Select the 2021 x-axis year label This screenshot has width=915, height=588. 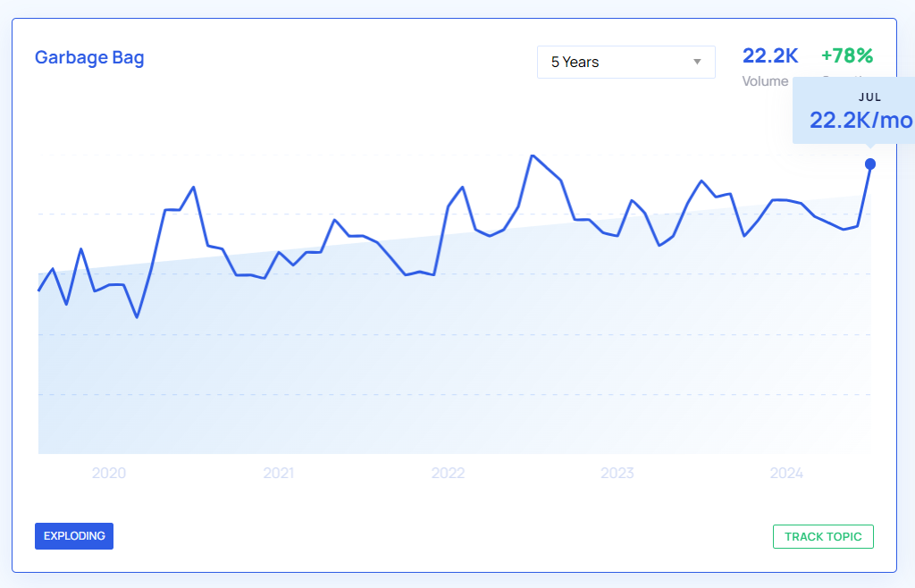pos(279,473)
